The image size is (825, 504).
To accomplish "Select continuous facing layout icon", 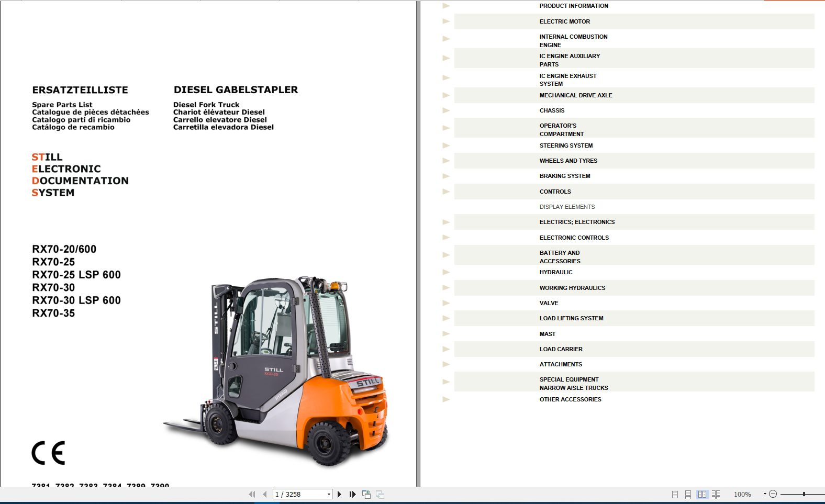I will point(716,494).
